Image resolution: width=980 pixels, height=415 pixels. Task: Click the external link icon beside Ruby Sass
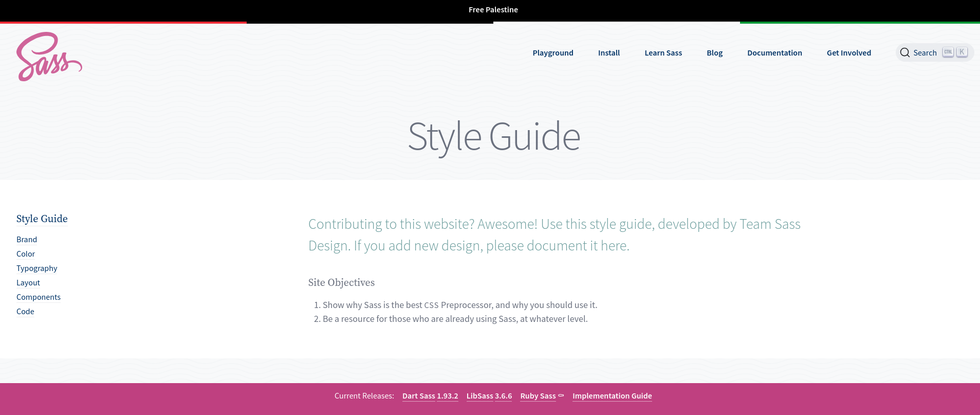click(x=561, y=395)
